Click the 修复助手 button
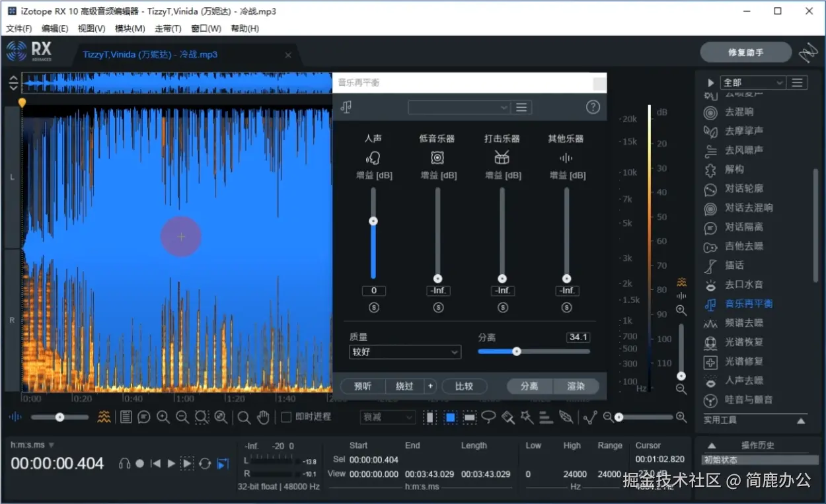Viewport: 826px width, 504px height. tap(745, 52)
